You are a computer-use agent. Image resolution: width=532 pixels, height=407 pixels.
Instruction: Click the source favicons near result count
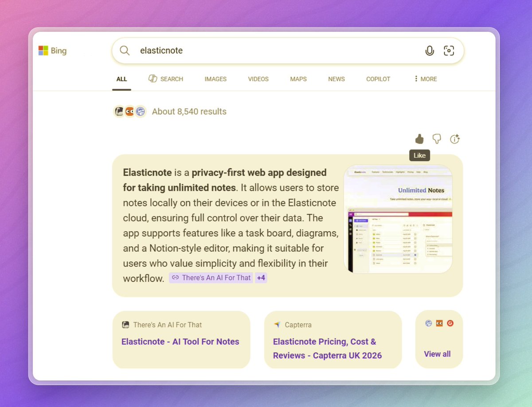(x=130, y=112)
